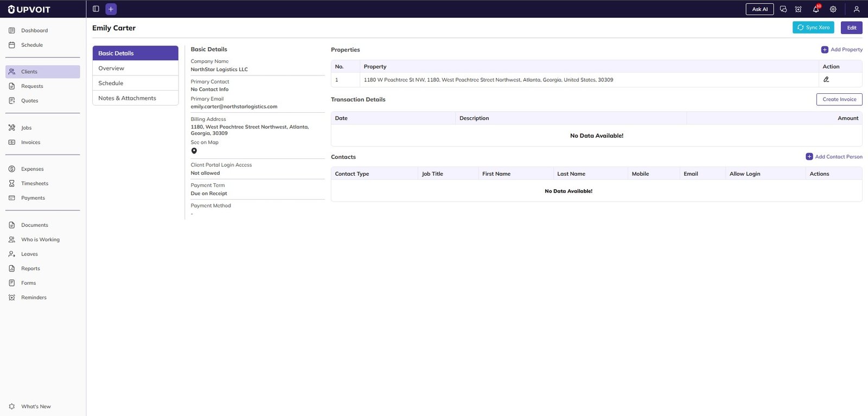This screenshot has width=868, height=416.
Task: Click the Leaves sidebar icon
Action: coord(12,254)
